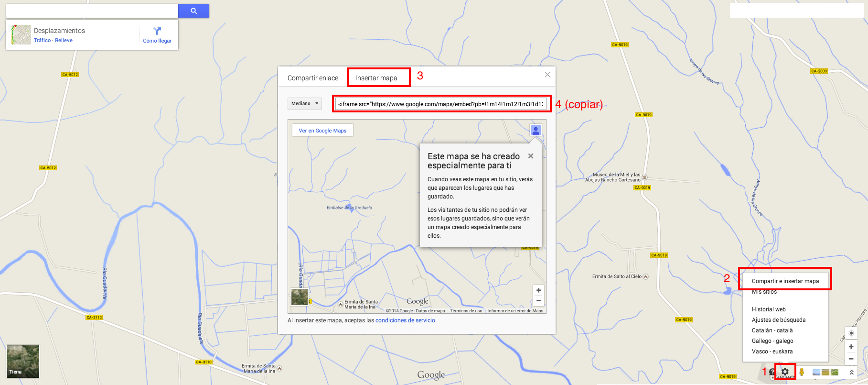Viewport: 868px width, 385px height.
Task: Click the Ver en Google Maps button
Action: click(x=322, y=131)
